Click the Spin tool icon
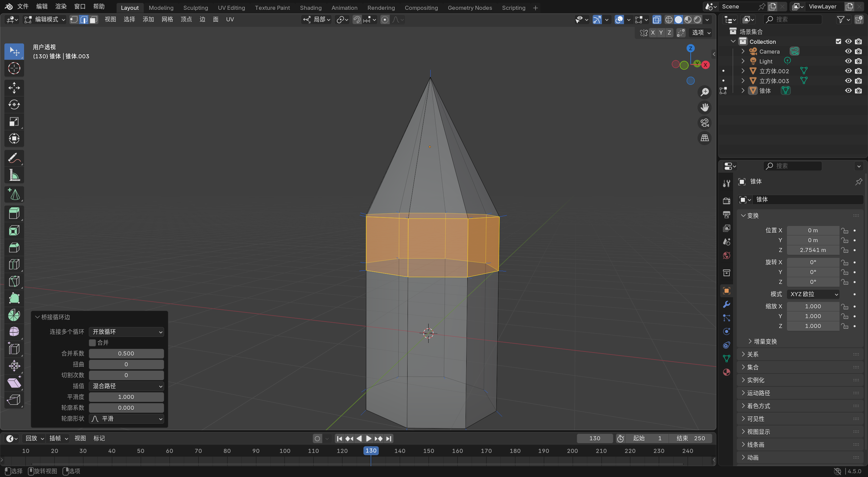Viewport: 868px width, 477px height. coord(14,315)
